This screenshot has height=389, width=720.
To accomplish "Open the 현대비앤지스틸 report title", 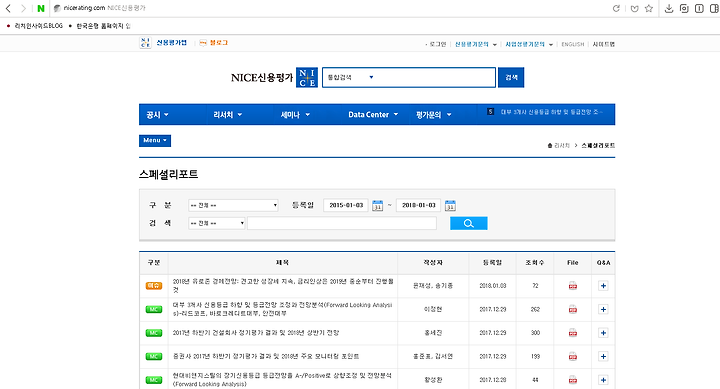I will (x=282, y=380).
